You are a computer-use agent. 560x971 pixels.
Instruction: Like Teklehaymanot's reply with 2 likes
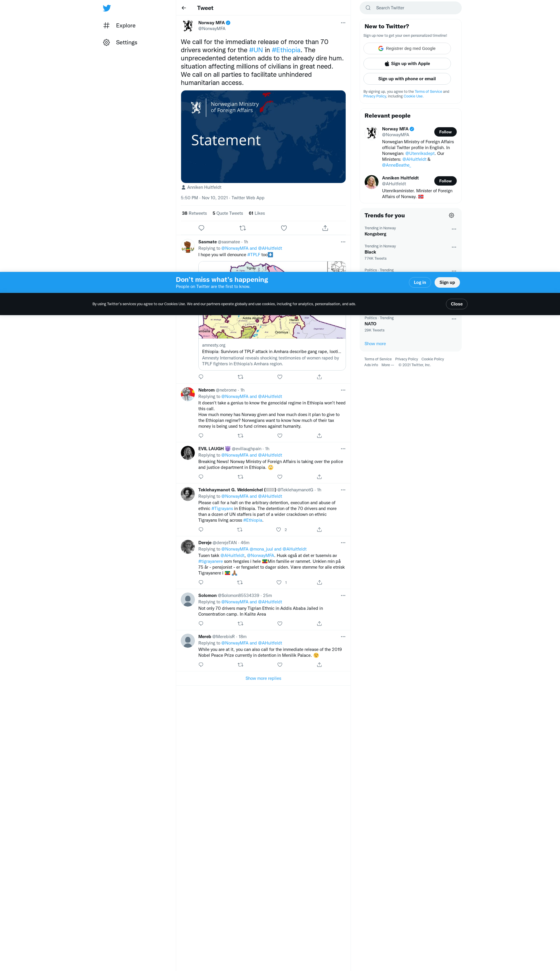pyautogui.click(x=279, y=530)
